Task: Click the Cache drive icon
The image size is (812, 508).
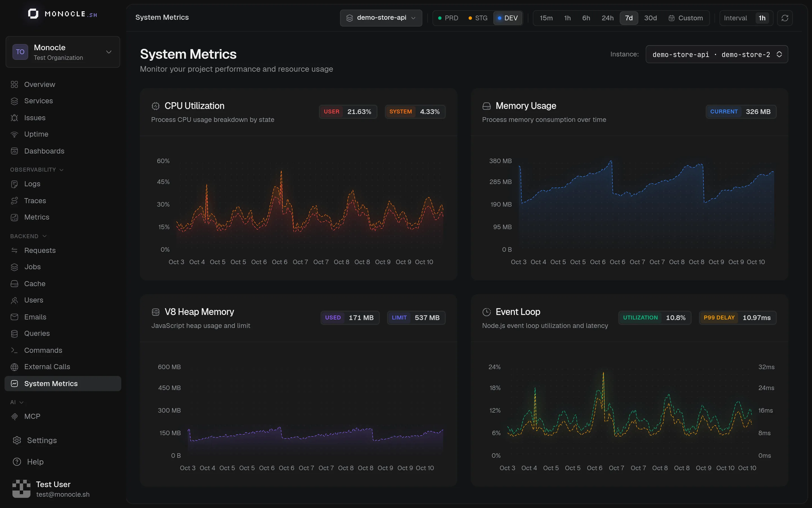Action: tap(14, 284)
